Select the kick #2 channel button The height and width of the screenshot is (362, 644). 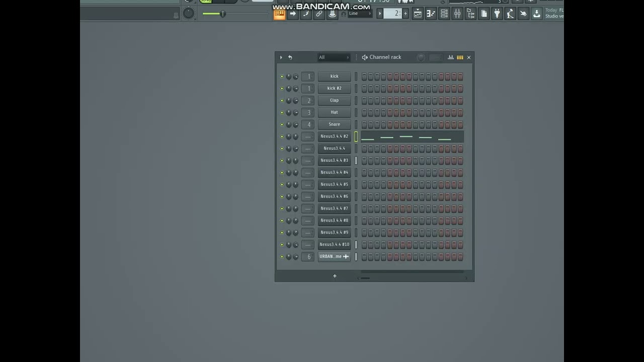click(334, 88)
